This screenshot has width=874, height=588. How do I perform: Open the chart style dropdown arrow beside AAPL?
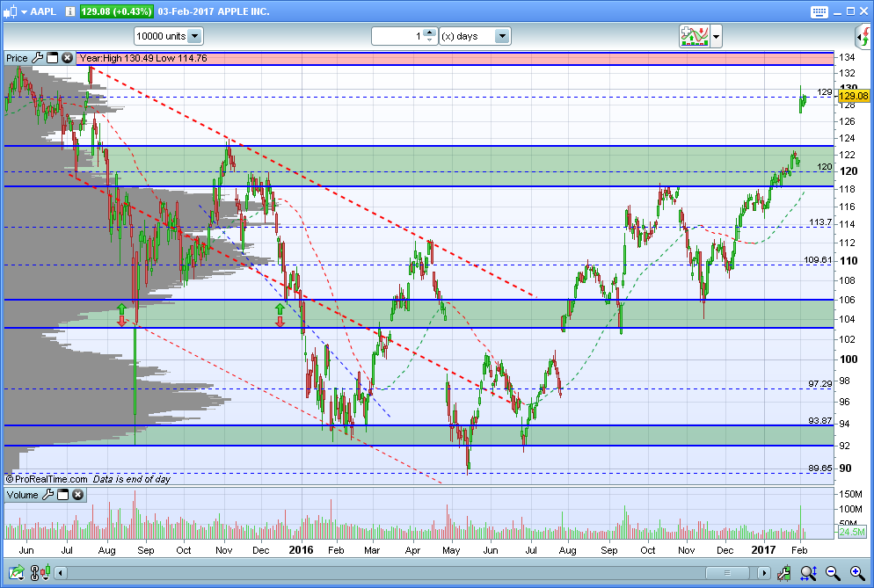click(x=24, y=11)
